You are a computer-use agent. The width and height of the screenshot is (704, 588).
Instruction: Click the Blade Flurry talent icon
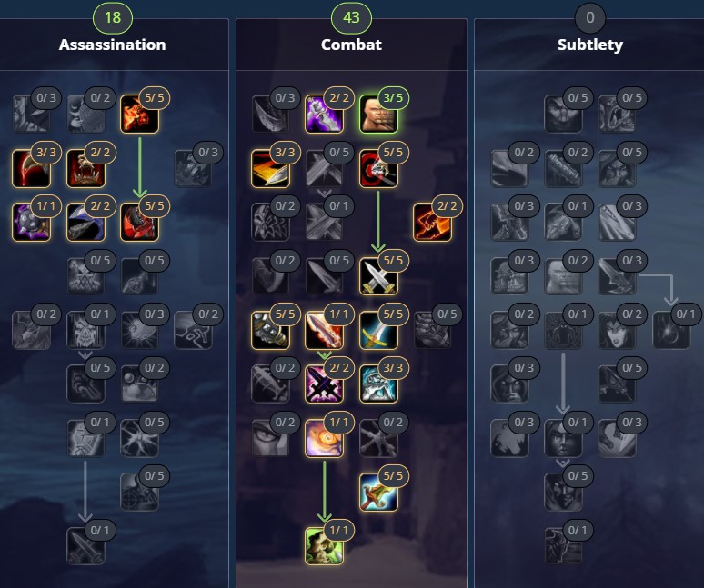click(x=324, y=330)
